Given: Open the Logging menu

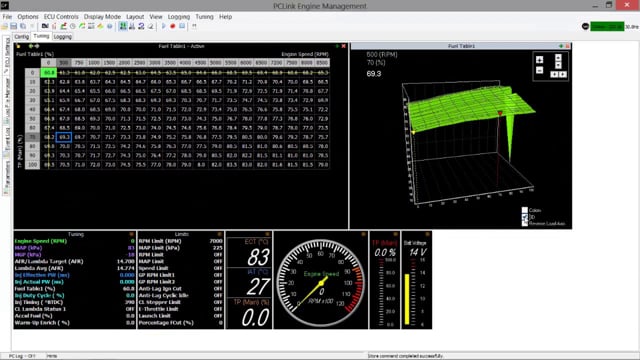Looking at the screenshot, I should [179, 17].
